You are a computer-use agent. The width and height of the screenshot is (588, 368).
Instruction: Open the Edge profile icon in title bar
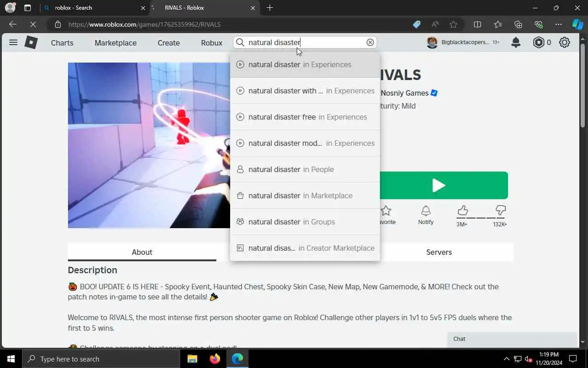coord(10,8)
